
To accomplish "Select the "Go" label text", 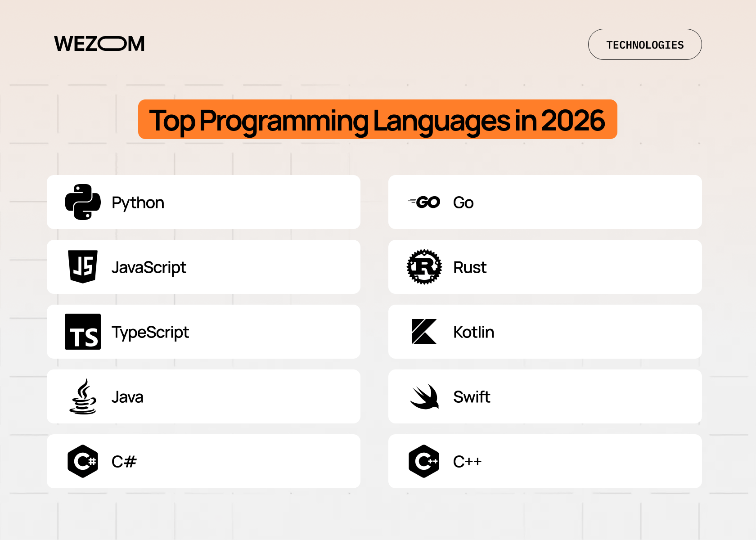I will (x=463, y=202).
